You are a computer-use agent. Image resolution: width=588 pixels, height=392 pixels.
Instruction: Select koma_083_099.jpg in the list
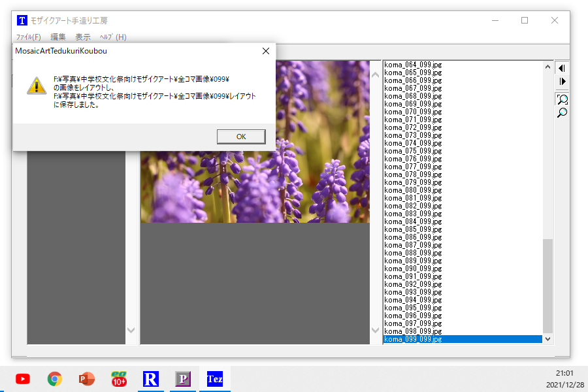463,214
